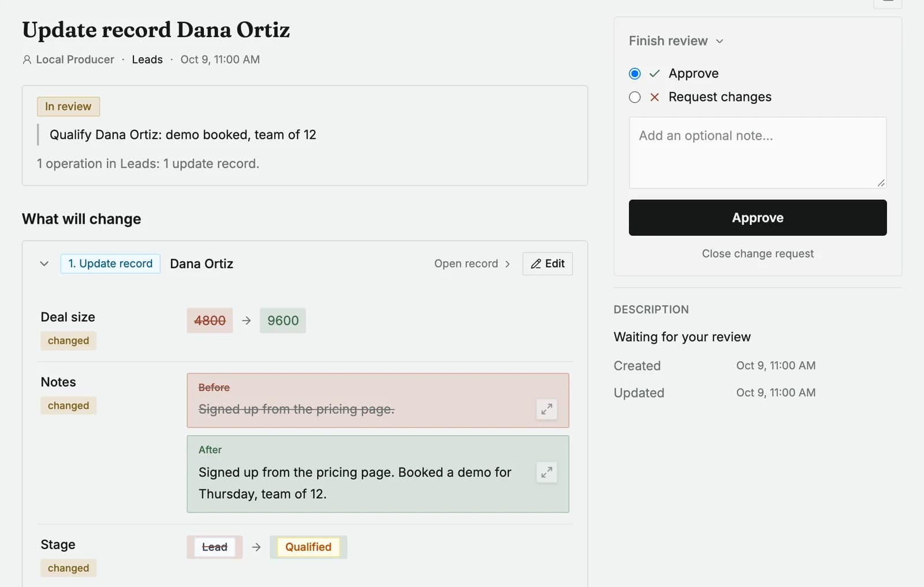Expand the Finish review dropdown chevron

pyautogui.click(x=720, y=41)
